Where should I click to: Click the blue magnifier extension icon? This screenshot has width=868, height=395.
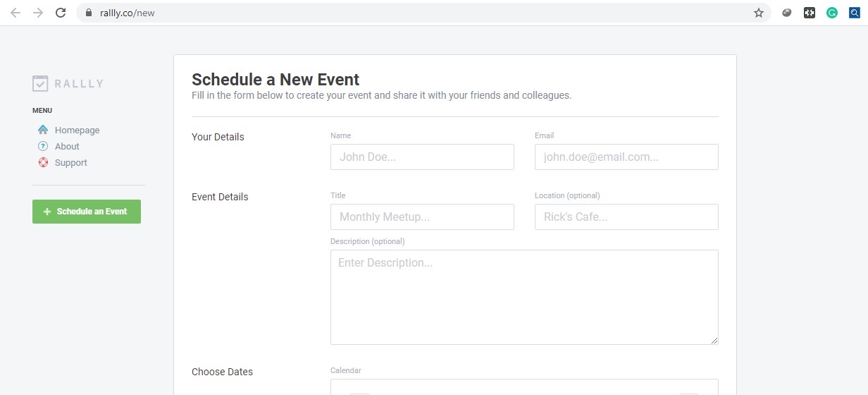click(854, 13)
